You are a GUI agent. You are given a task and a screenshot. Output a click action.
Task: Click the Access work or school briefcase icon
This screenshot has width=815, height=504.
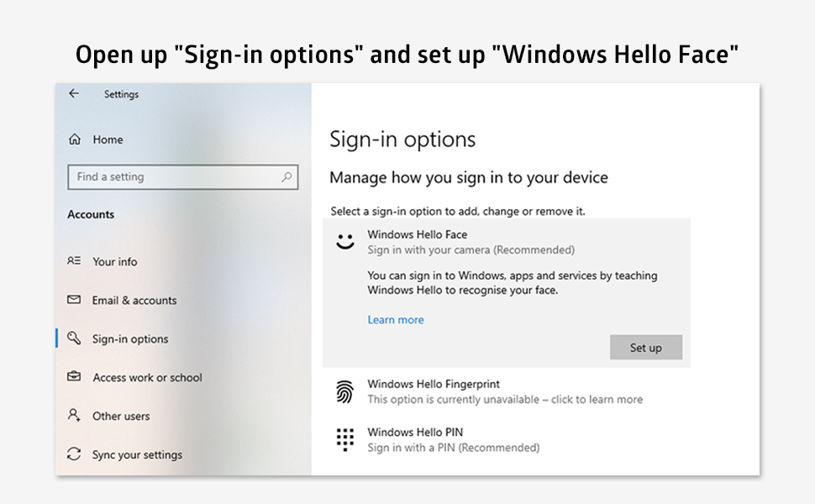[76, 377]
